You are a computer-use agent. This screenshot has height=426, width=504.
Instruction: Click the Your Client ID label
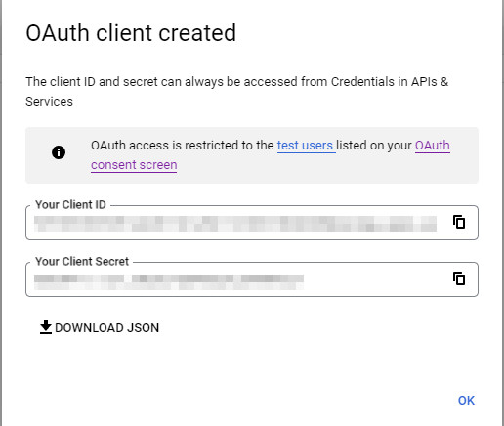click(x=70, y=205)
